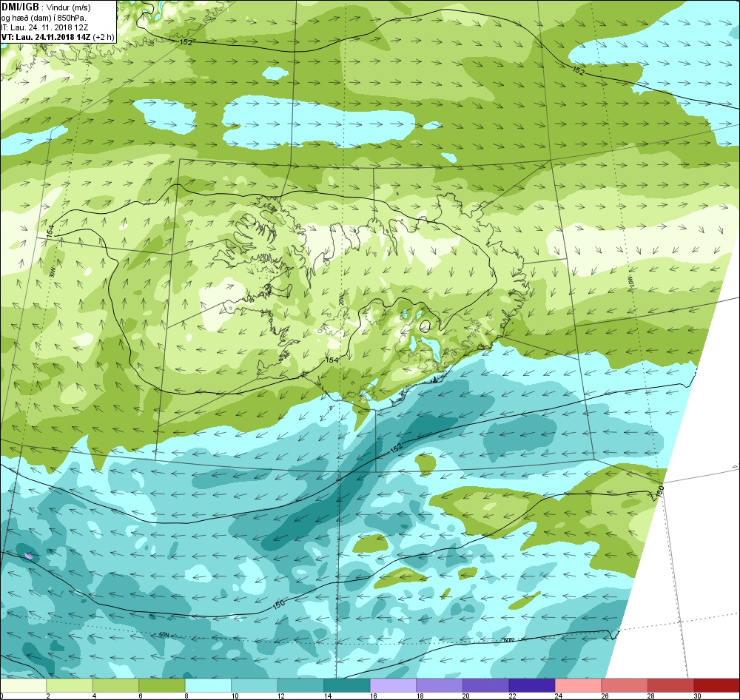Click the pale yellow 0–2 m/s legend swatch
This screenshot has height=700, width=740.
pyautogui.click(x=23, y=685)
